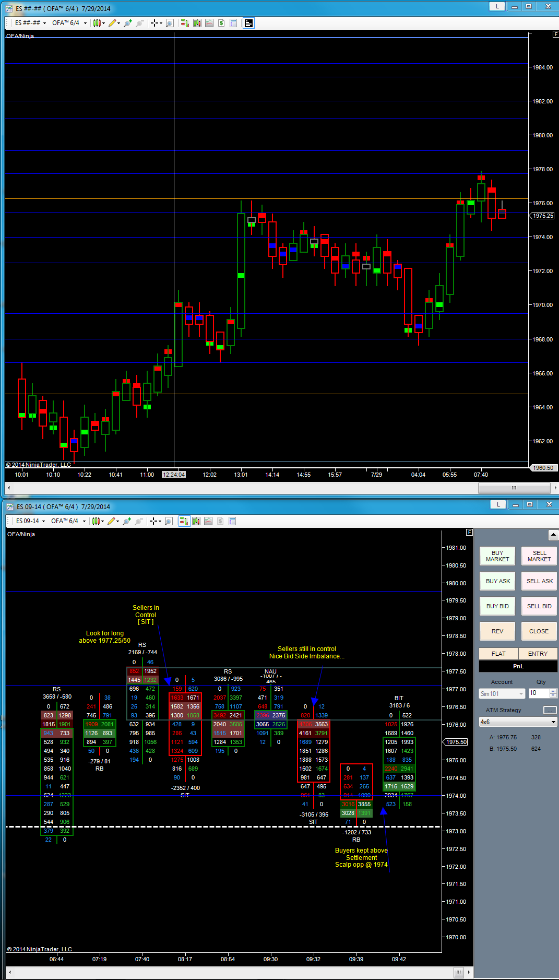
Task: Click 1975.50 price marker on bottom chart axis
Action: (x=456, y=742)
